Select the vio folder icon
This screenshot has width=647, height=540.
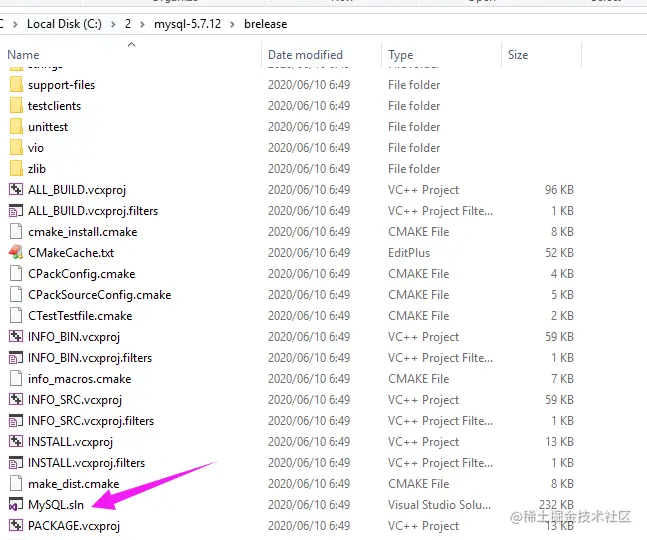(x=16, y=148)
